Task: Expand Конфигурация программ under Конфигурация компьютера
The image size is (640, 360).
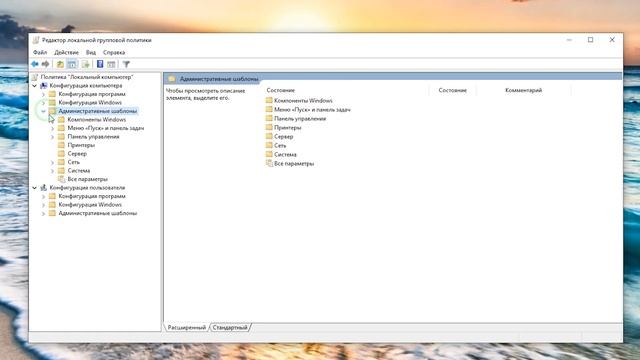Action: click(44, 94)
